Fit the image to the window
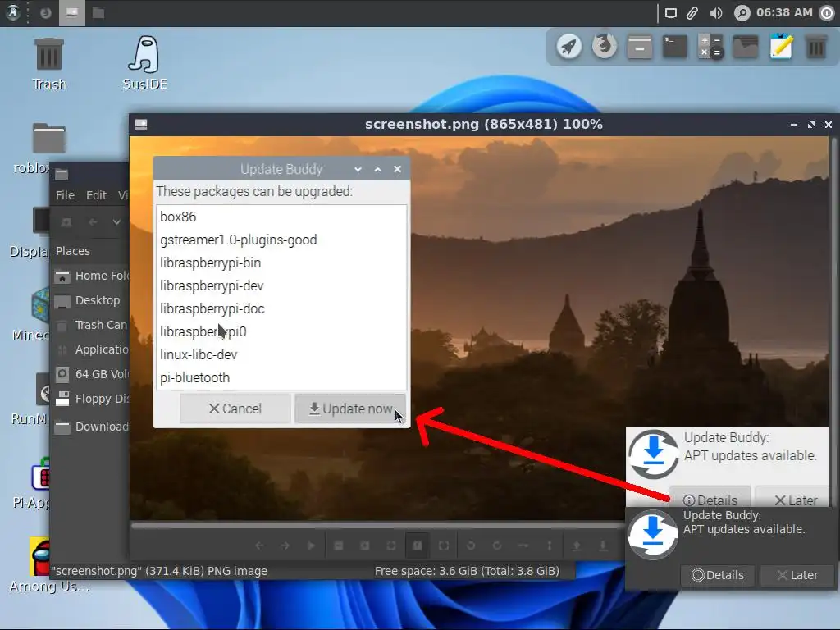The height and width of the screenshot is (630, 840). pos(391,546)
